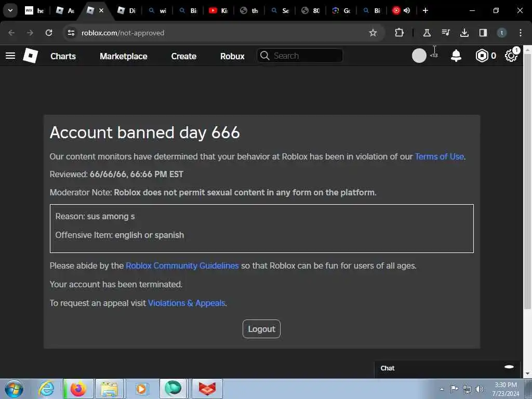Go forward in browser history

pos(30,33)
